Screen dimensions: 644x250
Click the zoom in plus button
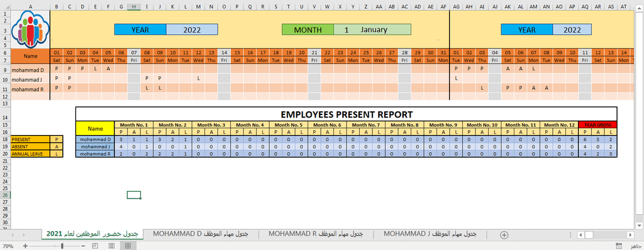[x=25, y=246]
